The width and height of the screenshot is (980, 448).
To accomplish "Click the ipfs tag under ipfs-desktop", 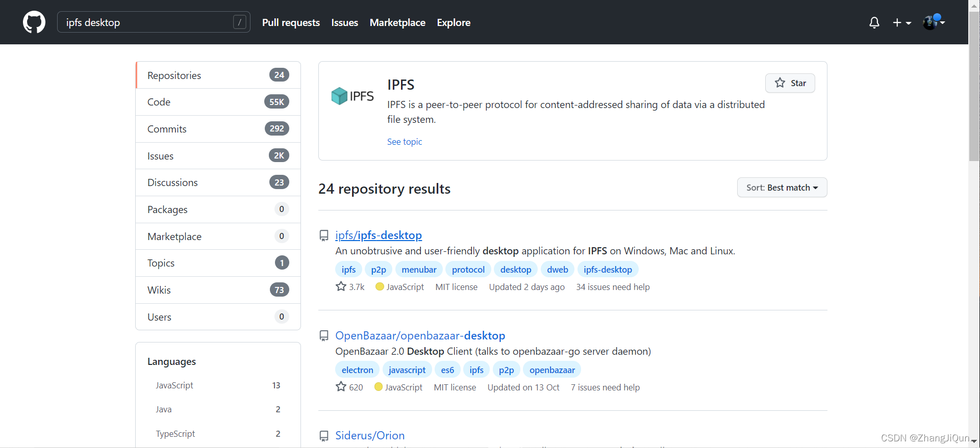I will tap(349, 270).
